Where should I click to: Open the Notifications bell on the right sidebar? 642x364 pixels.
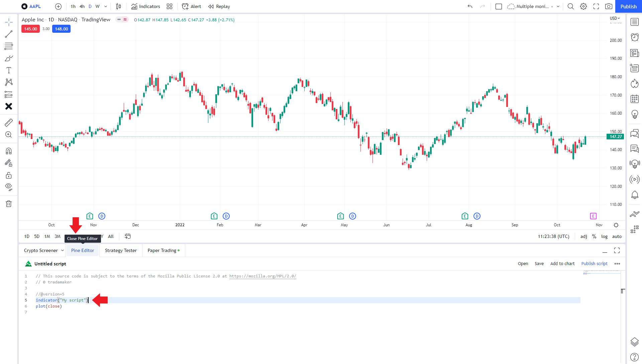pyautogui.click(x=634, y=195)
